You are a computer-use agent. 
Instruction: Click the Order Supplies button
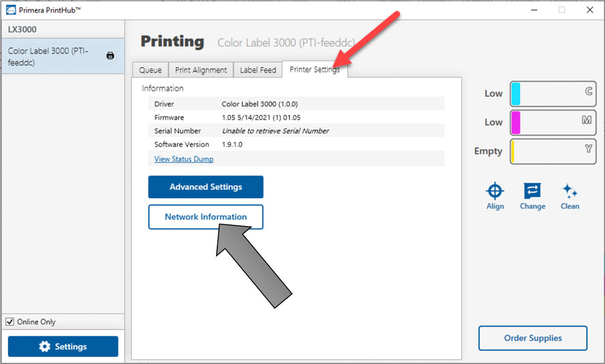533,338
